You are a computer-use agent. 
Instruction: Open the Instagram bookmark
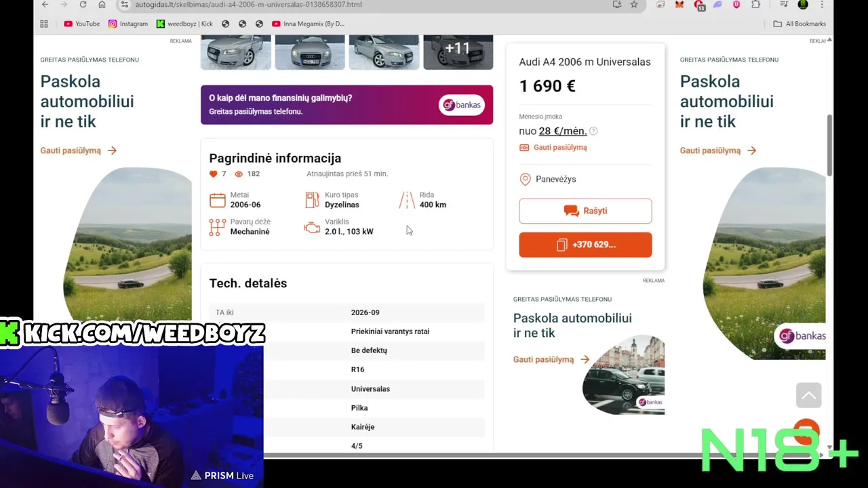[x=128, y=24]
